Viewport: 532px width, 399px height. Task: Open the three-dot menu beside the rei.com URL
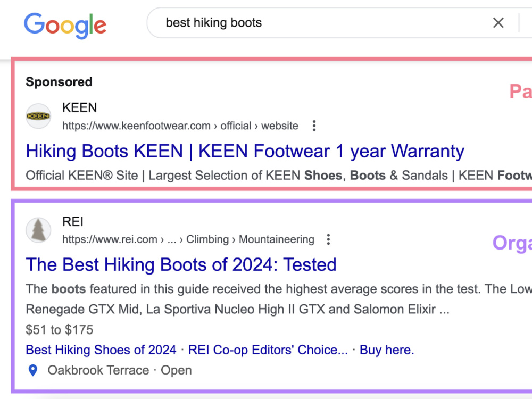click(x=328, y=239)
